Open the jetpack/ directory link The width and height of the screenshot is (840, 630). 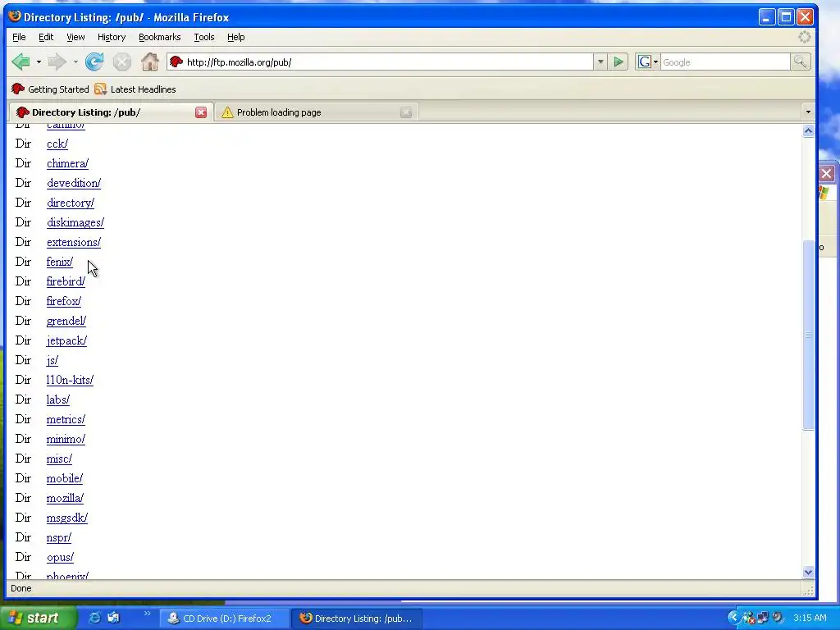66,340
